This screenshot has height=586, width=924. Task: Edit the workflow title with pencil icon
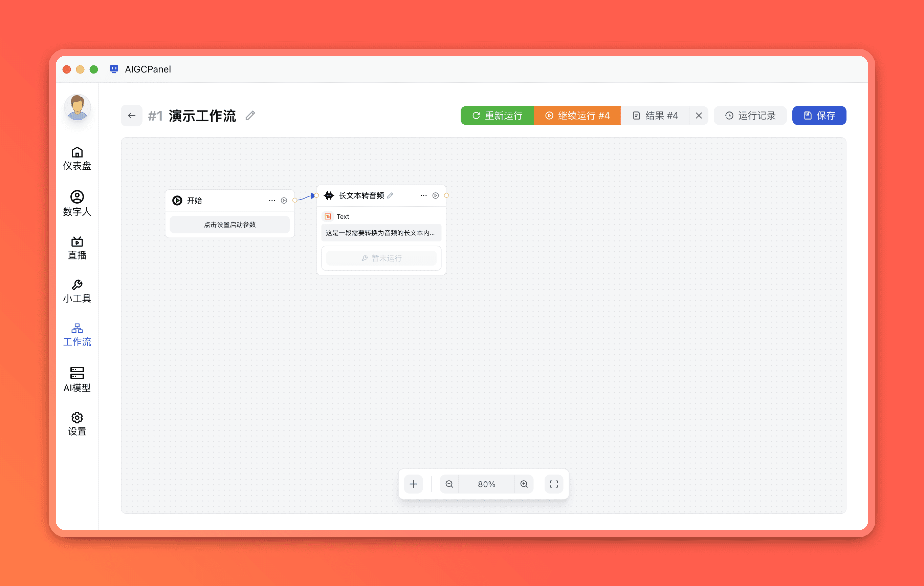(x=250, y=116)
